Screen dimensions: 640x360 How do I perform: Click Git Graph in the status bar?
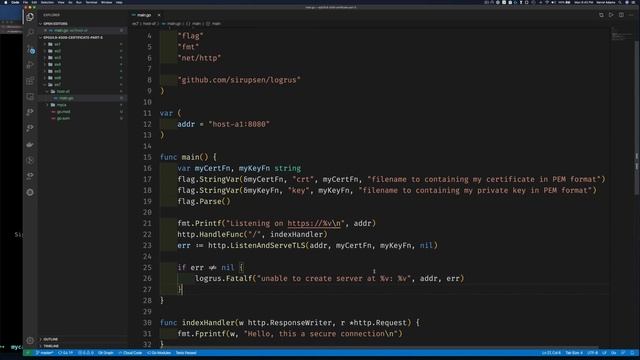(x=106, y=353)
